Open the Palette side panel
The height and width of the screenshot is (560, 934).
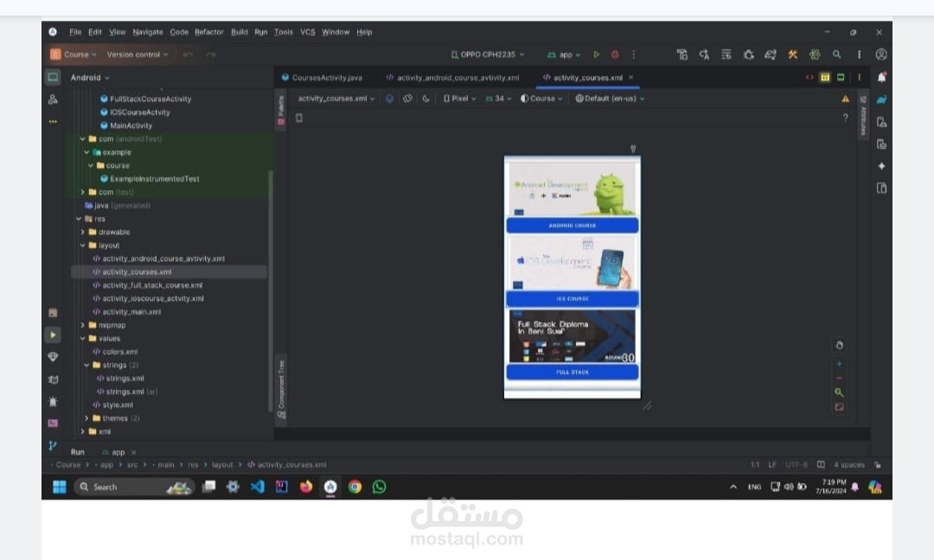click(x=281, y=110)
